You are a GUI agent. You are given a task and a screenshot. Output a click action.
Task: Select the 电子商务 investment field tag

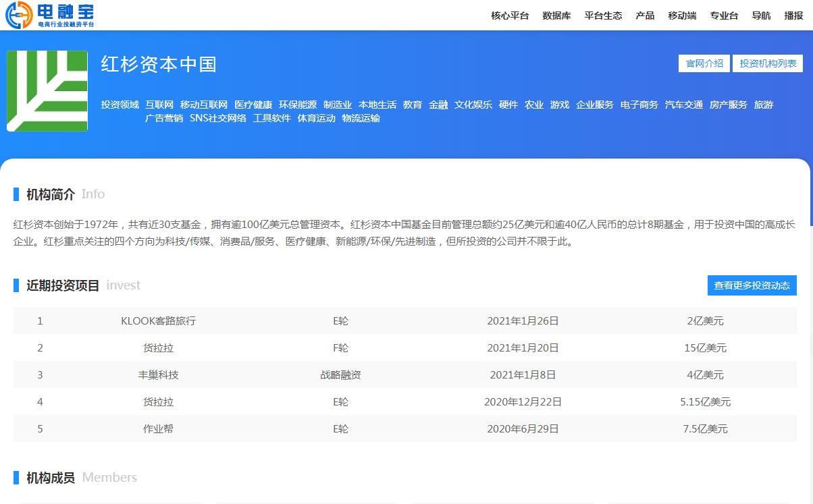pos(639,105)
